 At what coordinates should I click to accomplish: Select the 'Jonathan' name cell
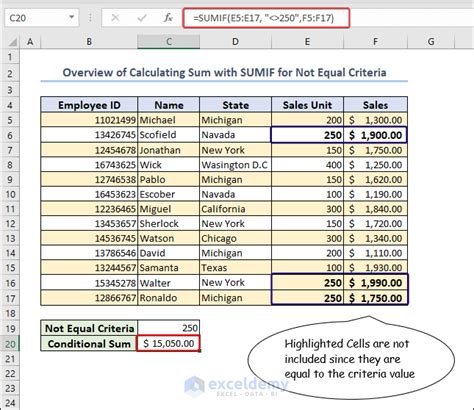pos(169,150)
